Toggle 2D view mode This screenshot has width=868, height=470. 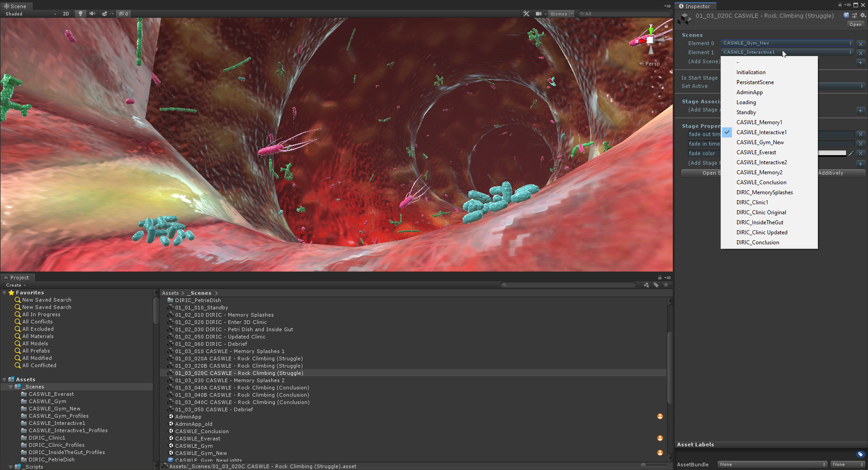(66, 14)
